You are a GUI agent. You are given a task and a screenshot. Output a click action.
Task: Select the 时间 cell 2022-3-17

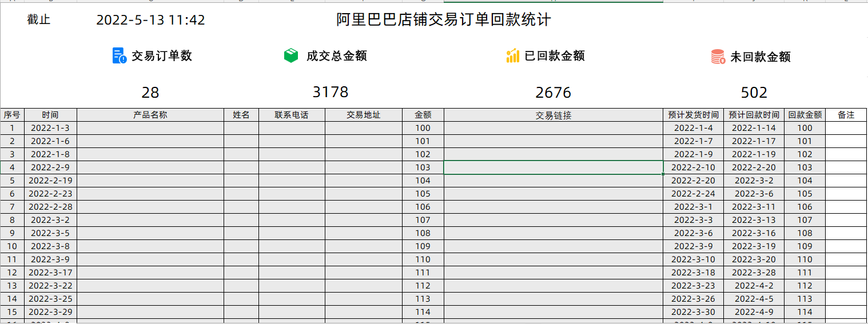(50, 273)
